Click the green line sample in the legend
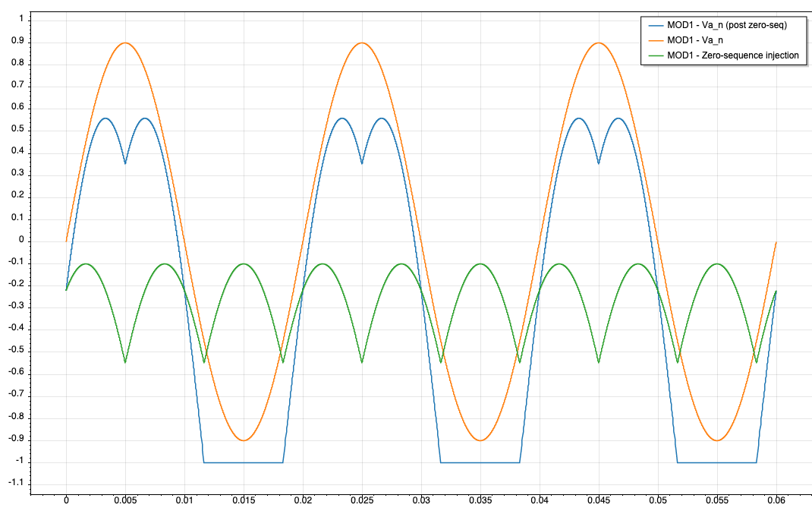812x514 pixels. pos(653,55)
